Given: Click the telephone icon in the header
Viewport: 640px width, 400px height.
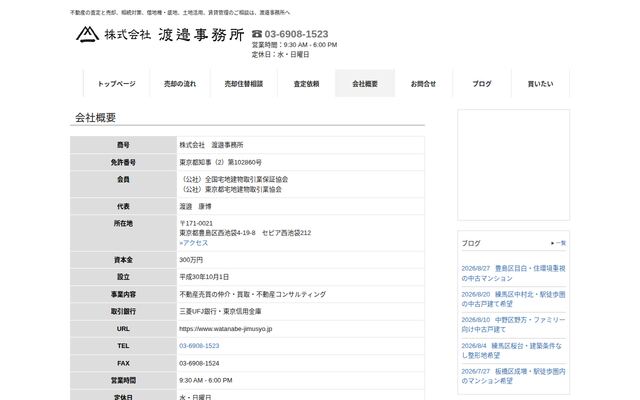Looking at the screenshot, I should click(x=257, y=34).
